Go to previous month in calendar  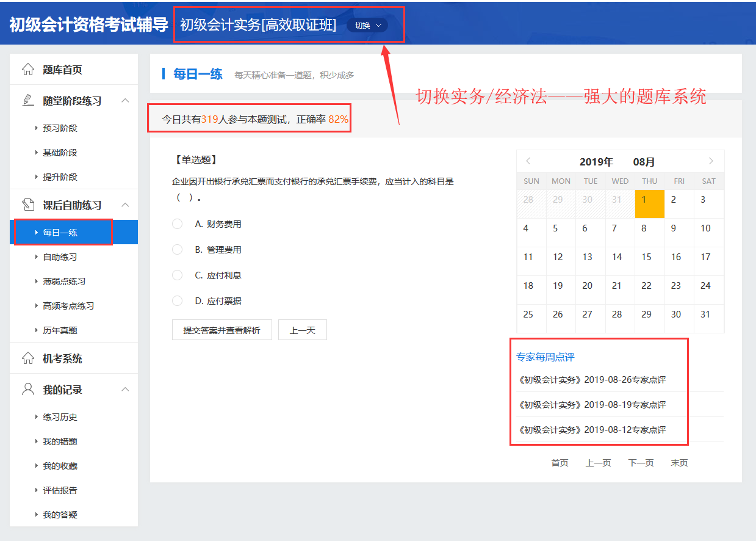pyautogui.click(x=528, y=161)
